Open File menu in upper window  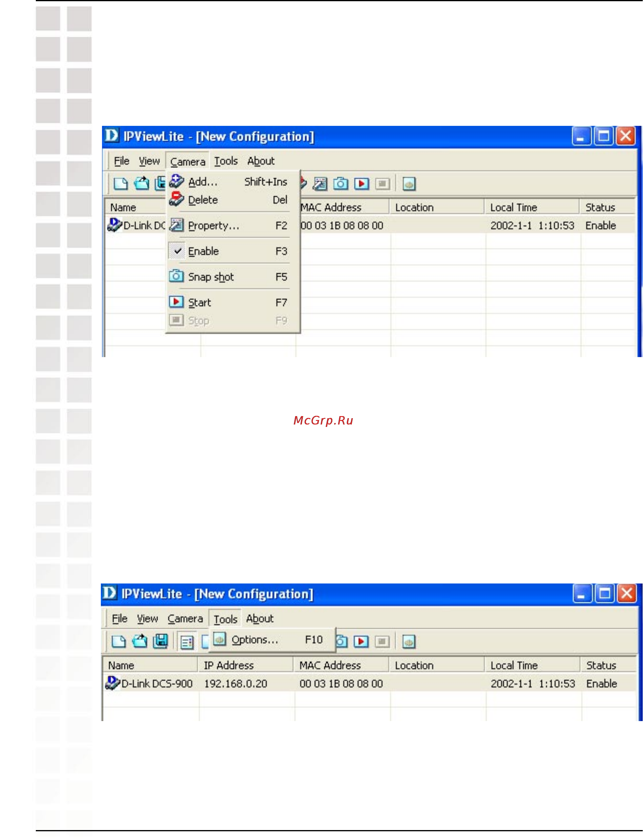122,161
